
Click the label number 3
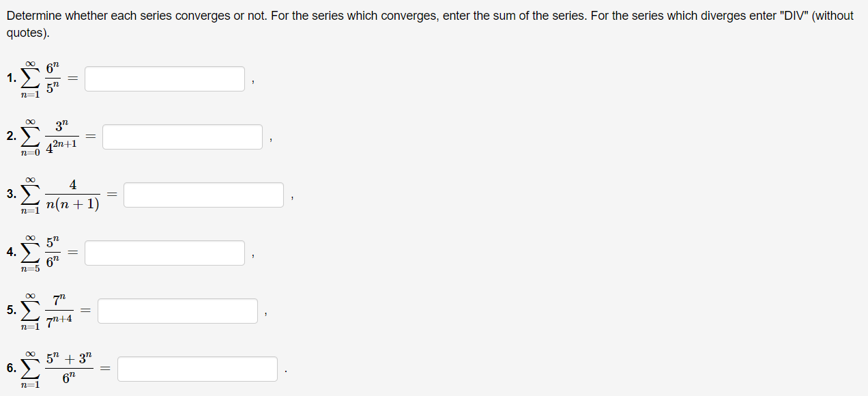pyautogui.click(x=10, y=194)
